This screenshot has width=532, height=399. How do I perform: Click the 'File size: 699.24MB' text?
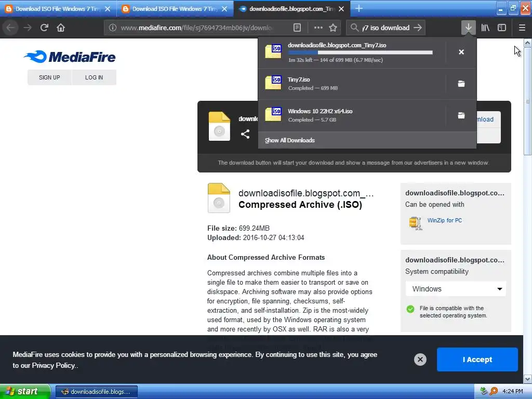(x=238, y=228)
